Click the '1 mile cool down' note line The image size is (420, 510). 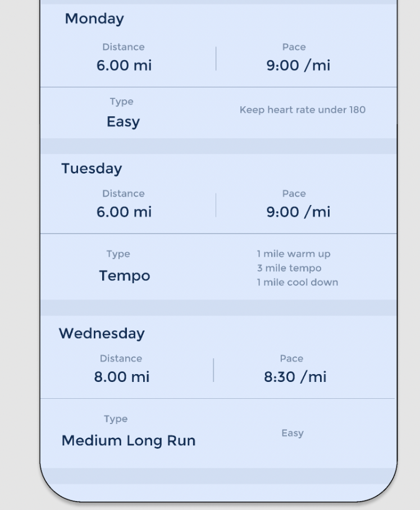298,282
